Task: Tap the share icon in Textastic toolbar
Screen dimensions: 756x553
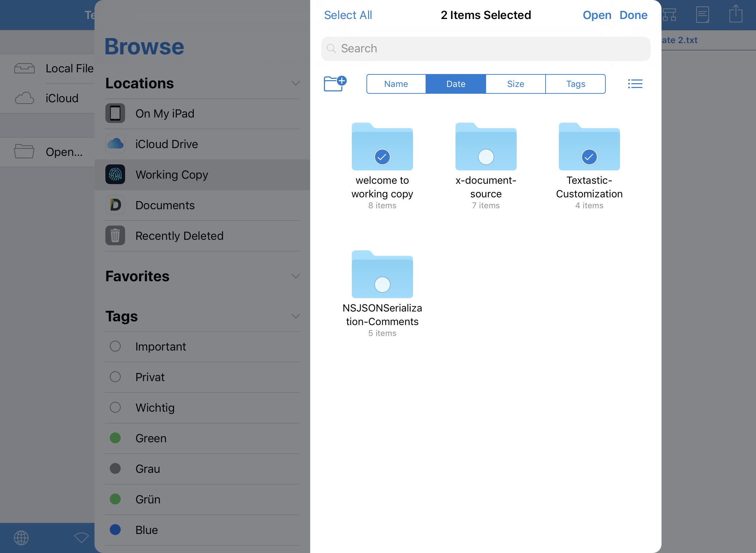Action: click(736, 14)
